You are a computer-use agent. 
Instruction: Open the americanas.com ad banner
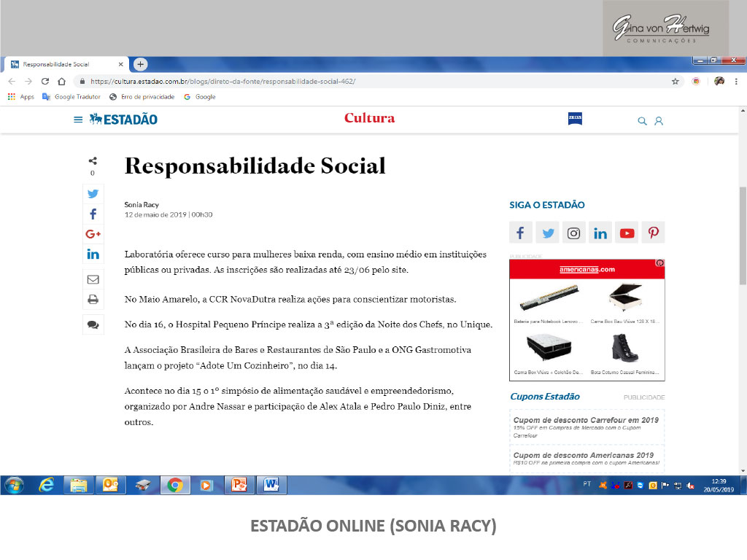(x=587, y=270)
